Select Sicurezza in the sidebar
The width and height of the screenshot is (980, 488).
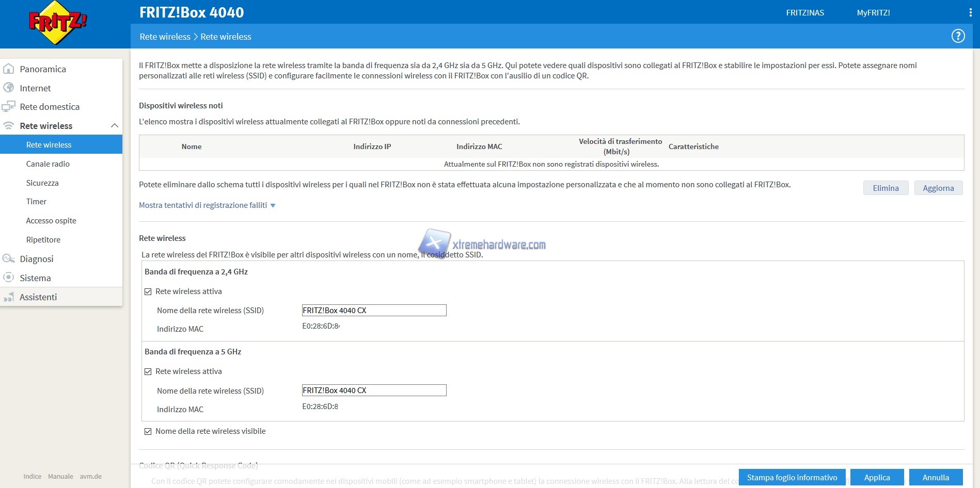[x=42, y=183]
